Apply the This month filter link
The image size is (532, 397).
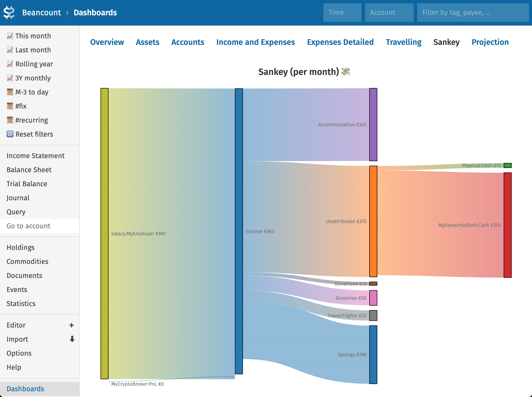pos(33,36)
